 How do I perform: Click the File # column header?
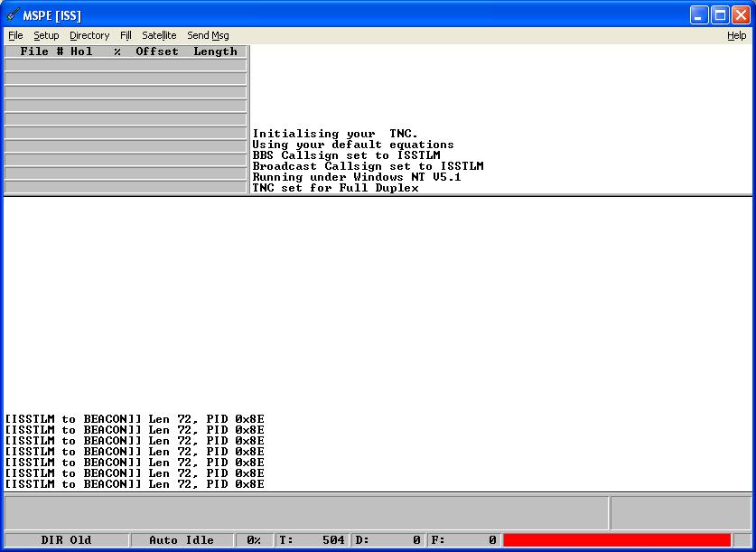(x=42, y=51)
